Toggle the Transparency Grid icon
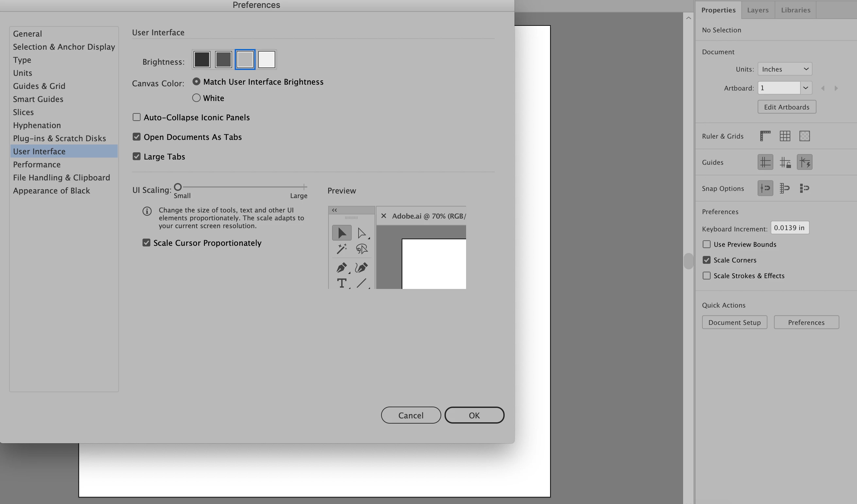Viewport: 857px width, 504px height. tap(805, 136)
